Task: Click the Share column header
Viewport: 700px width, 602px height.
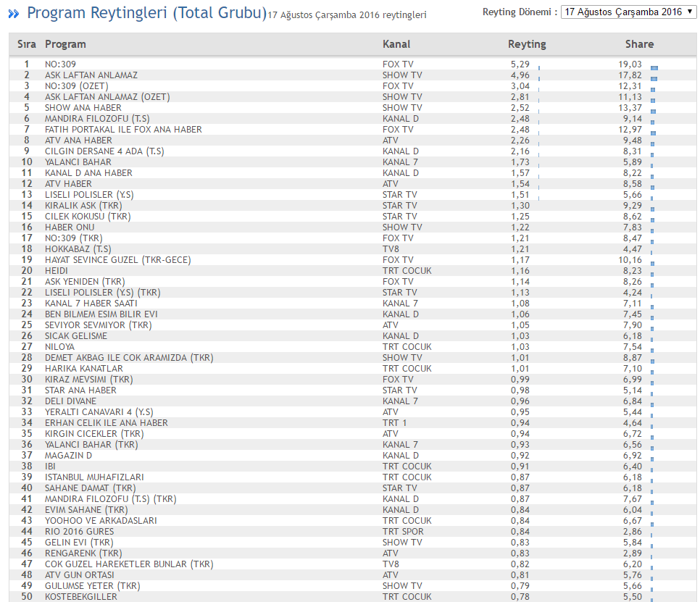Action: tap(639, 44)
